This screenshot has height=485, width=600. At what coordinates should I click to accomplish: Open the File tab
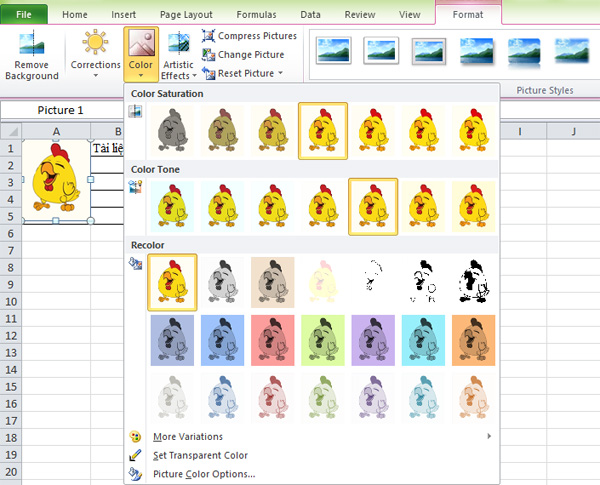pos(24,15)
